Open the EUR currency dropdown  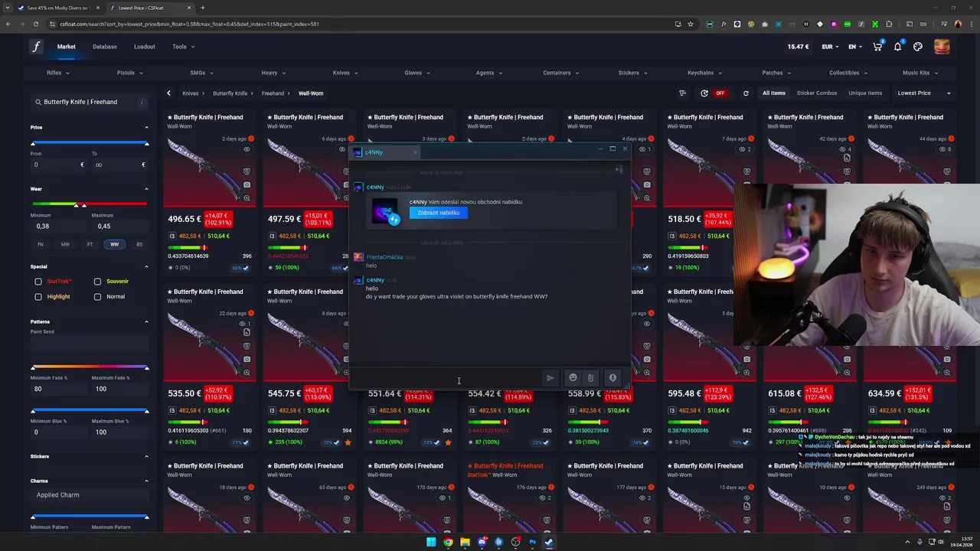point(831,47)
